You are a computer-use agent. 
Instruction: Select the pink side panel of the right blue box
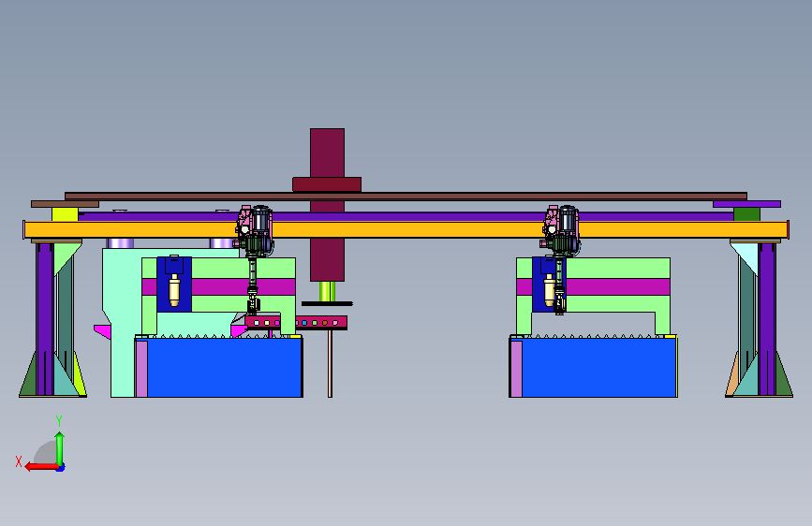516,368
